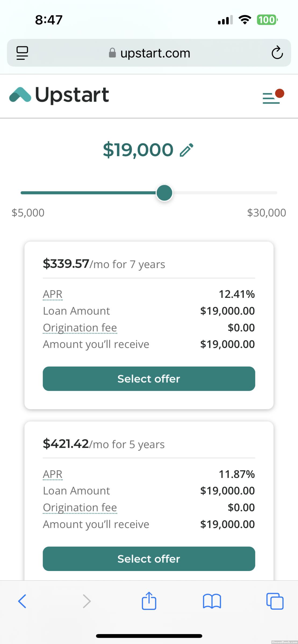Tap APR link in 5-year offer
Image resolution: width=298 pixels, height=644 pixels.
pos(53,474)
